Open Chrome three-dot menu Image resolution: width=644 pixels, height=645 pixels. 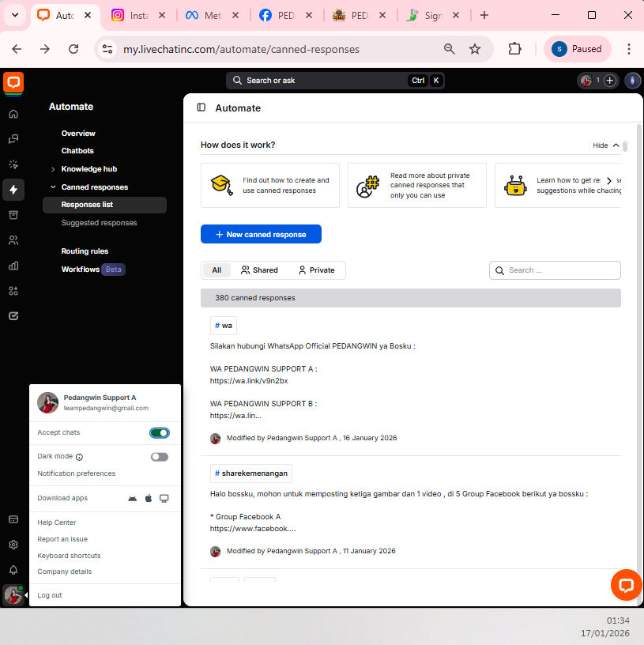point(629,49)
